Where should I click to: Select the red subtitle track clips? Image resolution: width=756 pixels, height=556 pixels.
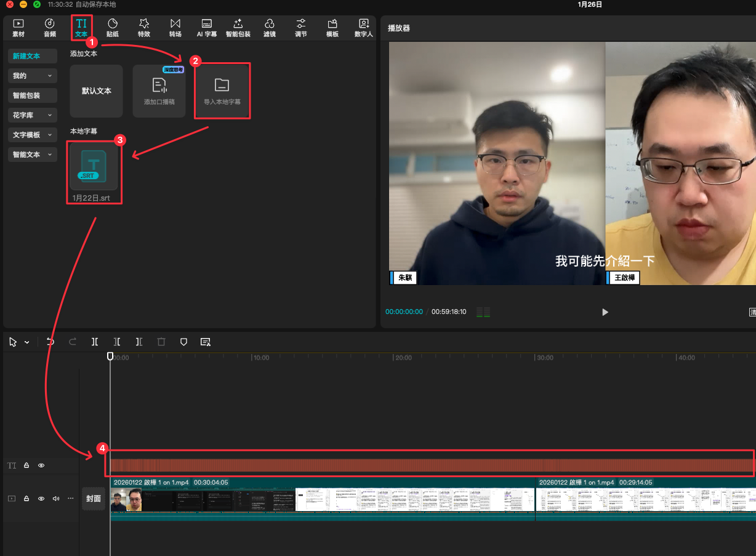pyautogui.click(x=432, y=464)
